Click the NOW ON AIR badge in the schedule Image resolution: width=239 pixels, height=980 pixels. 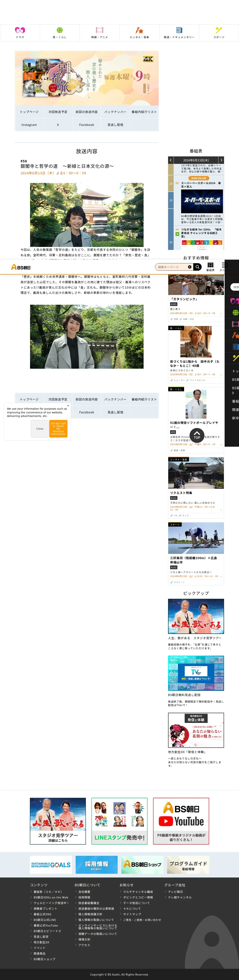(199, 178)
